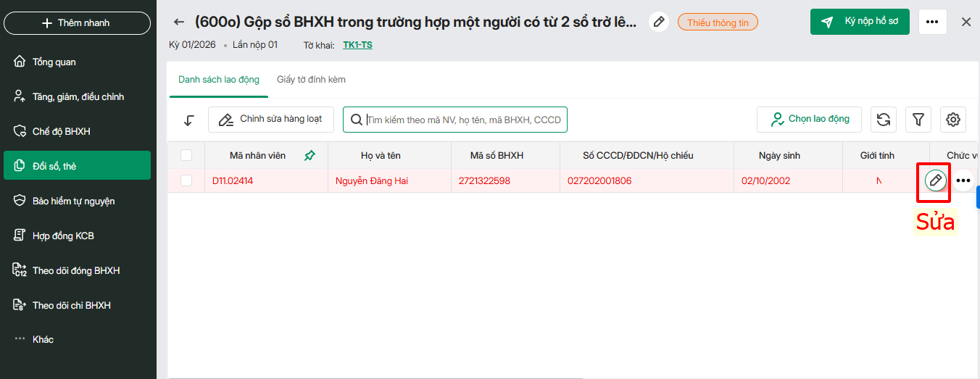The width and height of the screenshot is (980, 379).
Task: Click the Ký nộp hồ sơ button
Action: (x=860, y=22)
